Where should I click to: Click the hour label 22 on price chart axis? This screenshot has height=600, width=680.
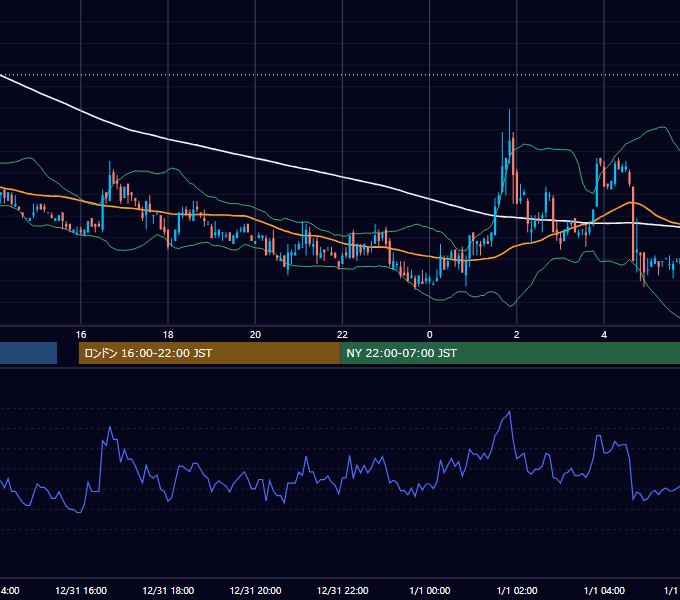point(343,334)
